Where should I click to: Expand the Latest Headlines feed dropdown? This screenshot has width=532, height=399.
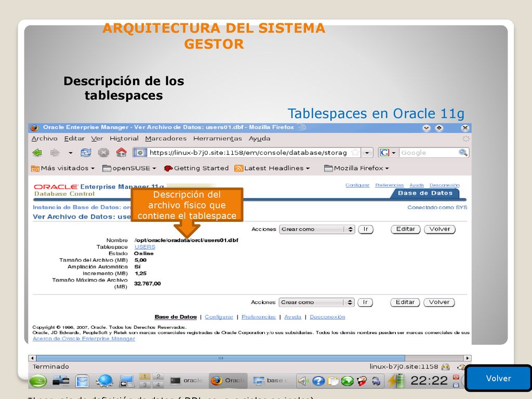pyautogui.click(x=272, y=168)
